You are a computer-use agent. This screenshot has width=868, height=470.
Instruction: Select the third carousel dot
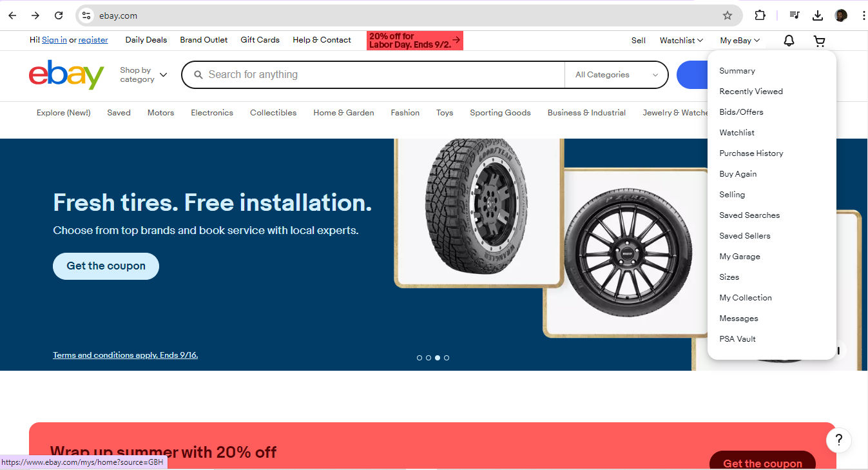click(437, 357)
